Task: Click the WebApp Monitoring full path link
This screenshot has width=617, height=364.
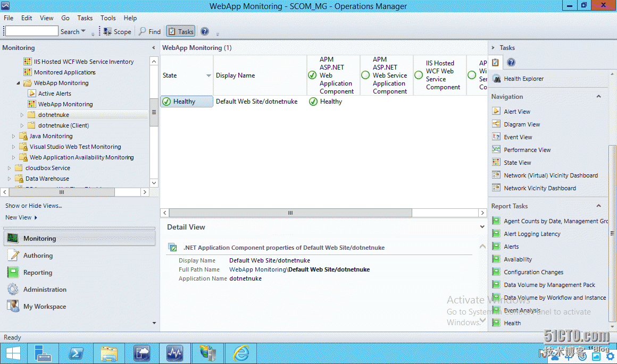Action: point(258,269)
